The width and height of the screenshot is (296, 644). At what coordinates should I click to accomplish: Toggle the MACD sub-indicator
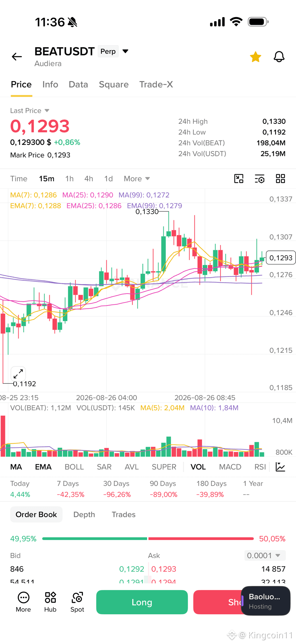click(x=230, y=467)
